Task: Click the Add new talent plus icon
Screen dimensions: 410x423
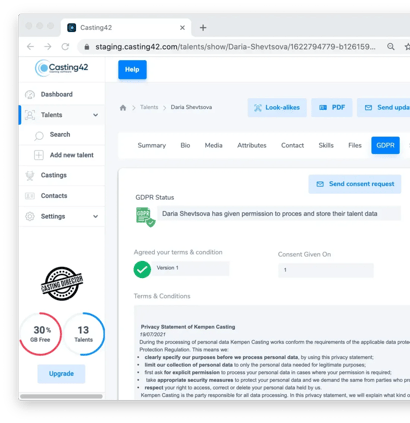Action: [x=39, y=155]
